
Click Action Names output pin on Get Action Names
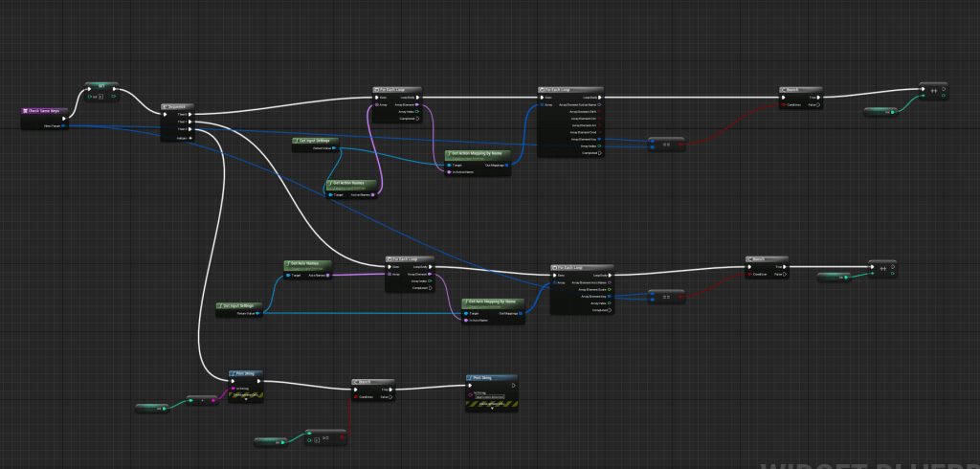pos(374,195)
